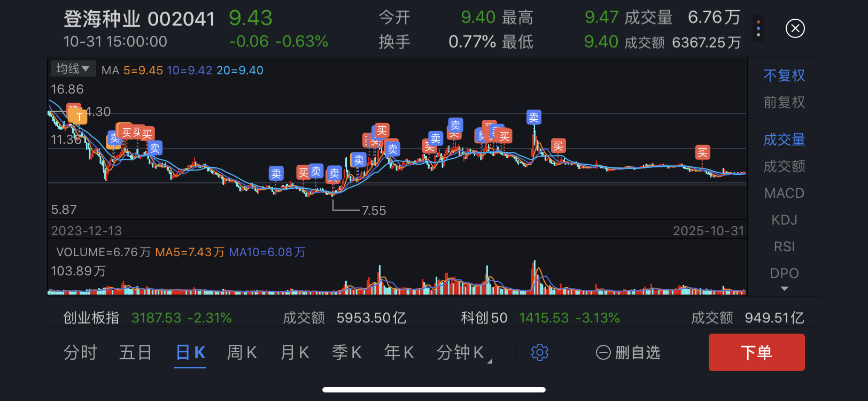Select 不复权 price adjustment
The height and width of the screenshot is (401, 868).
[784, 75]
